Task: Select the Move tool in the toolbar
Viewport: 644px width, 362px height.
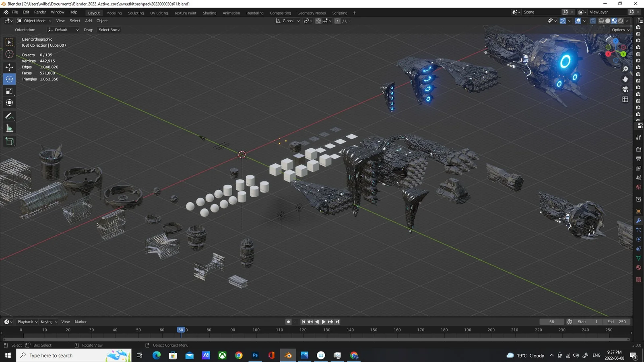Action: click(x=9, y=67)
